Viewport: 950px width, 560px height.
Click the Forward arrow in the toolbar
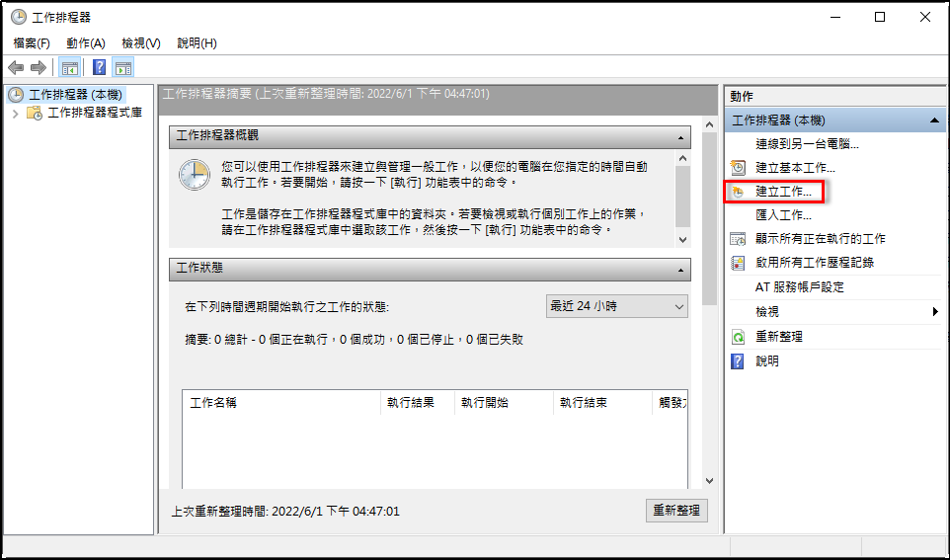point(38,67)
